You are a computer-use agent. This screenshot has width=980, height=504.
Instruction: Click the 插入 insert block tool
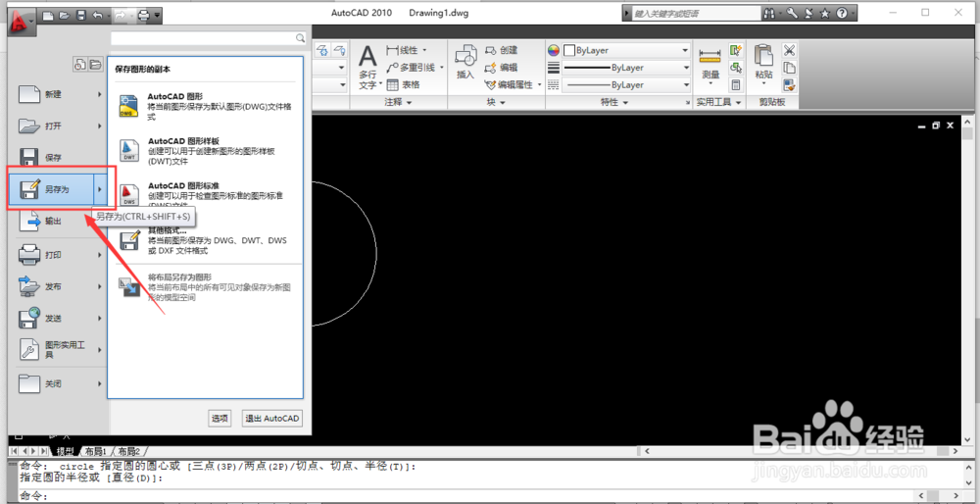pos(465,63)
